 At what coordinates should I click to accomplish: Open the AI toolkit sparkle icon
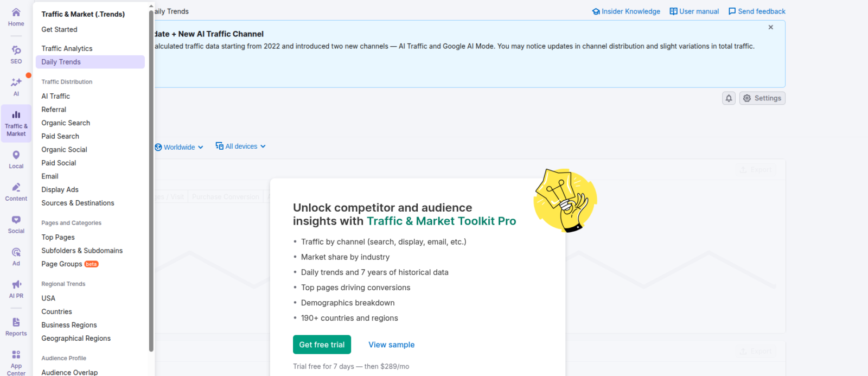[x=16, y=83]
